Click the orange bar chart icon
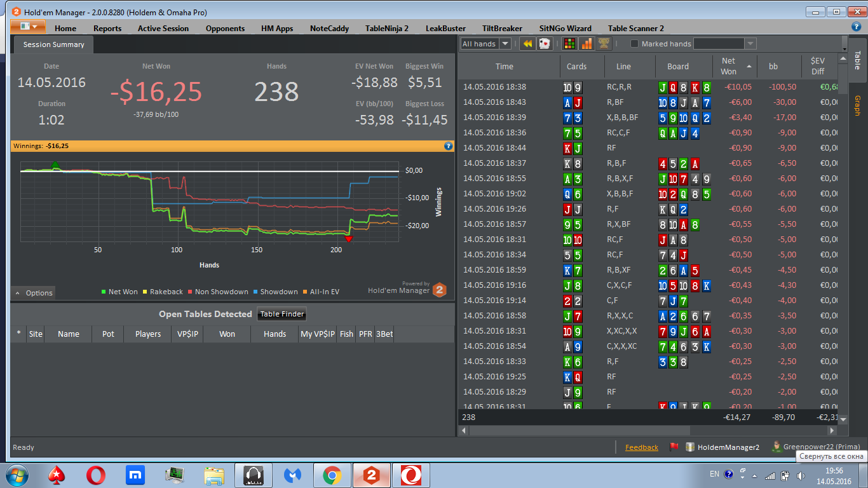The image size is (868, 488). point(587,43)
